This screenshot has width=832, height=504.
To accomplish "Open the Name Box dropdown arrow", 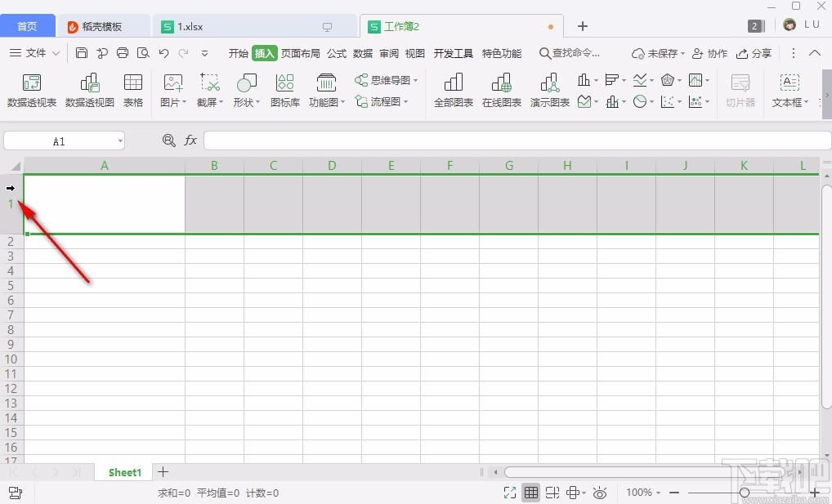I will coord(119,140).
